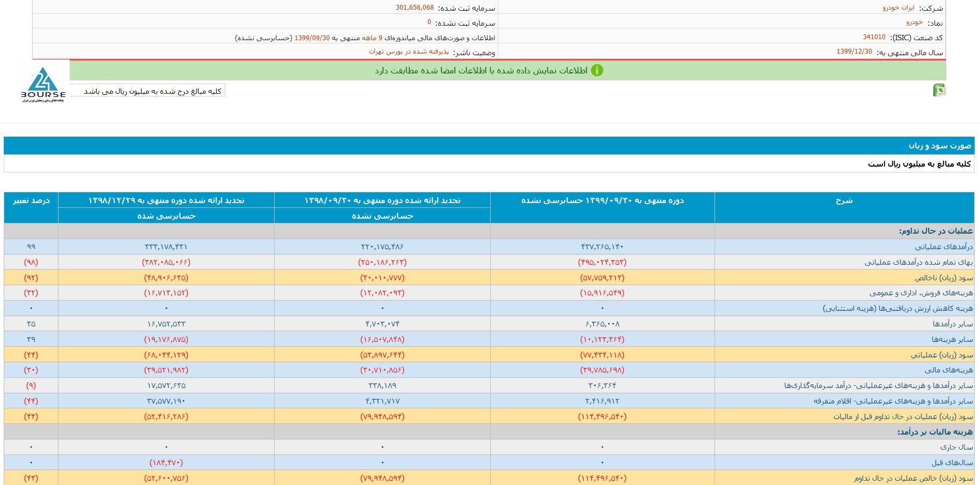Click the value ۳۳۳,۱۷۸,۴۳۱

166,247
